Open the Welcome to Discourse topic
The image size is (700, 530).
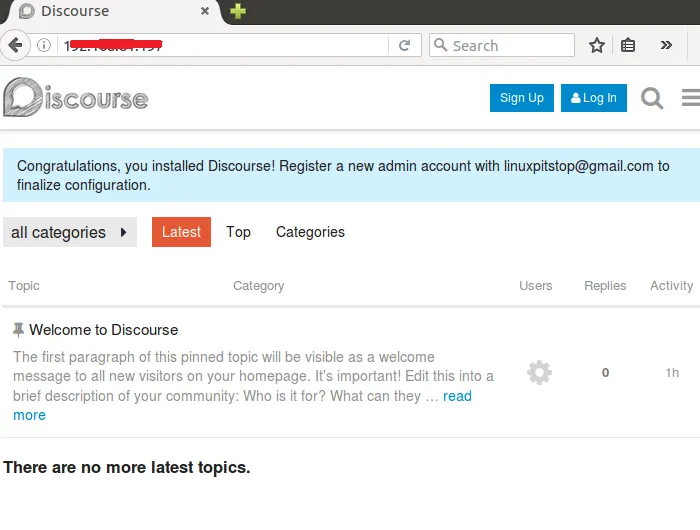pyautogui.click(x=103, y=330)
